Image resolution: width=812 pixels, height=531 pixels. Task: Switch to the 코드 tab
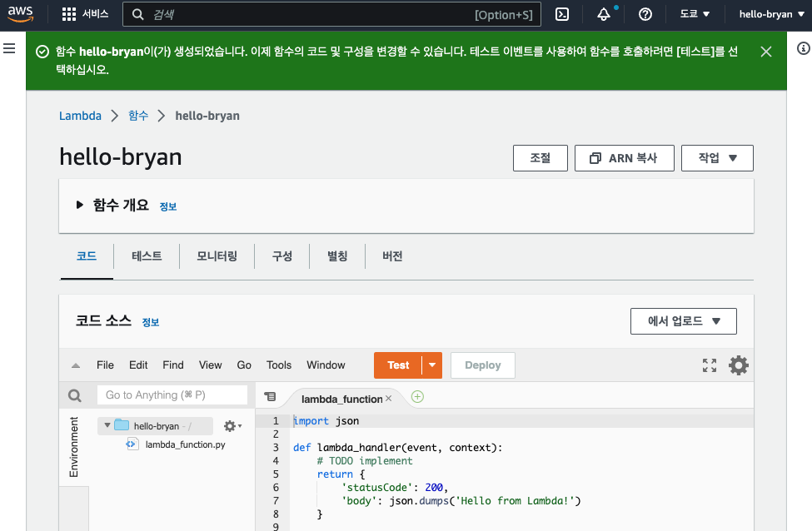coord(87,256)
